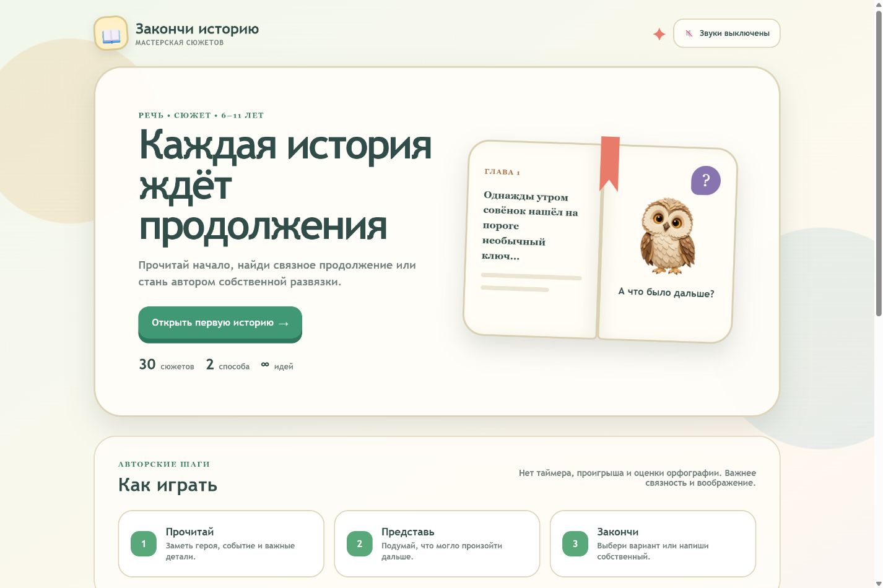Open the first story with 'Открыть первую историю'
The width and height of the screenshot is (883, 588).
(x=220, y=323)
